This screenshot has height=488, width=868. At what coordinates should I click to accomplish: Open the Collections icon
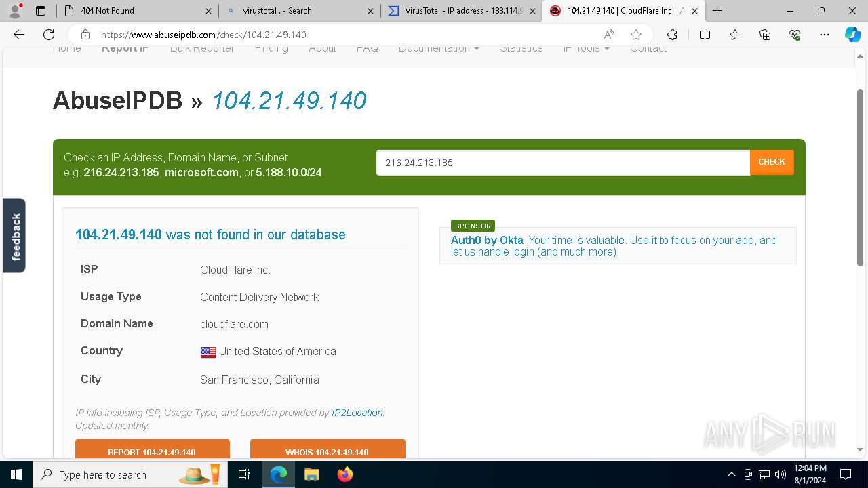click(765, 35)
